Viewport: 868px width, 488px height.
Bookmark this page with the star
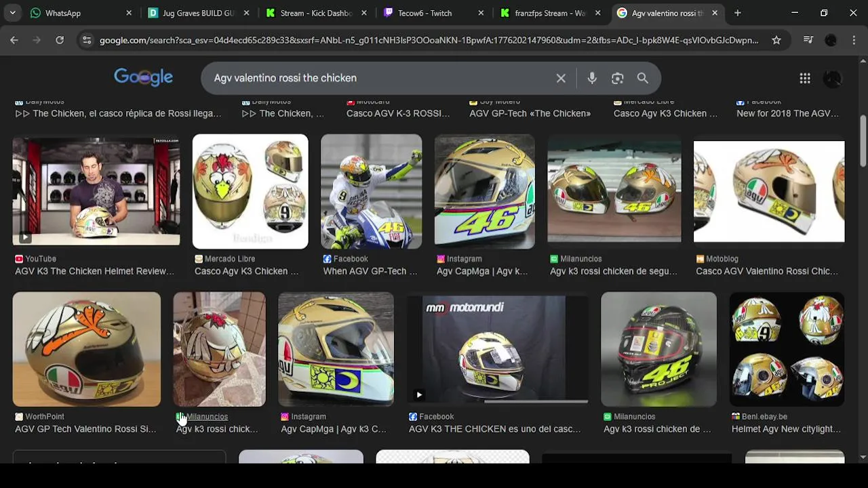click(x=776, y=40)
